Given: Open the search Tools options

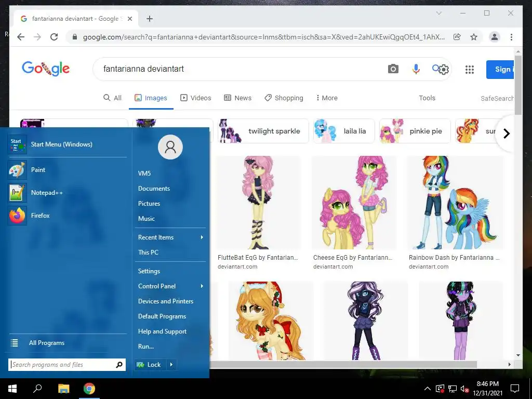Looking at the screenshot, I should [427, 98].
